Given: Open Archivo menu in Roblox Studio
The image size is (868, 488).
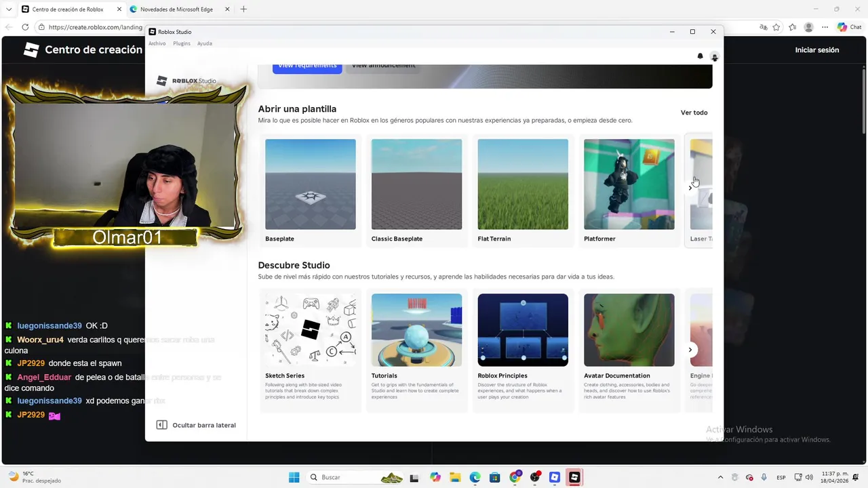Looking at the screenshot, I should point(157,43).
